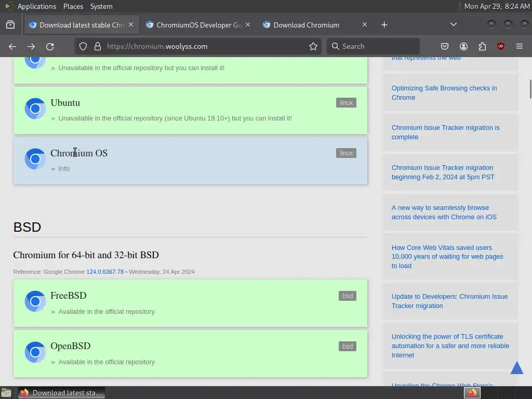Click Chromium for 64-bit and 32-bit BSD heading
Viewport: 532px width, 399px height.
point(86,255)
